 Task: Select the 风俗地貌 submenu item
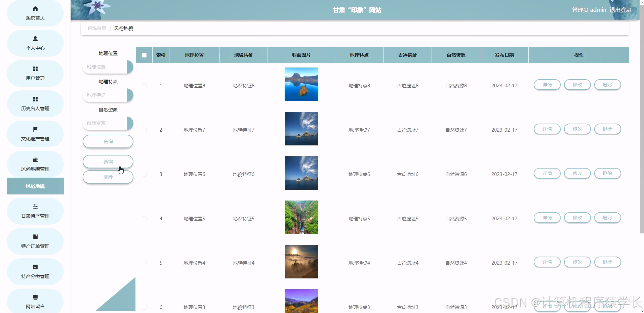click(35, 186)
